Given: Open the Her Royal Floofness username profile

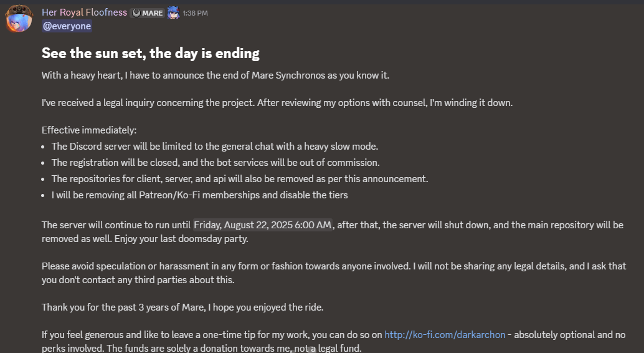Looking at the screenshot, I should pyautogui.click(x=84, y=12).
